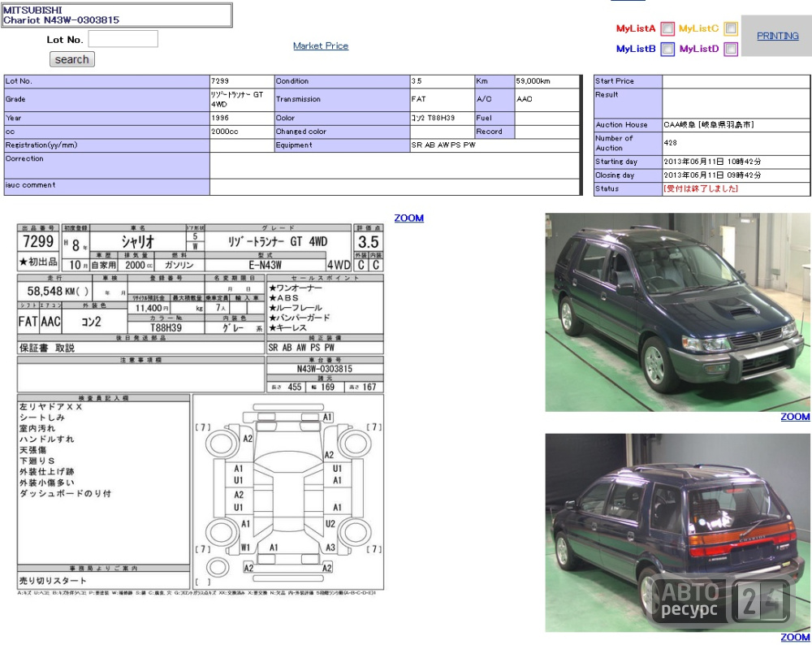The height and width of the screenshot is (645, 812).
Task: Open the rear view car photo
Action: (678, 533)
